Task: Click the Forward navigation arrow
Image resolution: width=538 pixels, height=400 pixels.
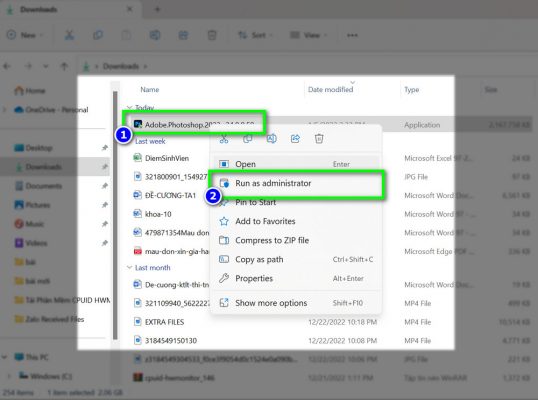Action: (28, 66)
